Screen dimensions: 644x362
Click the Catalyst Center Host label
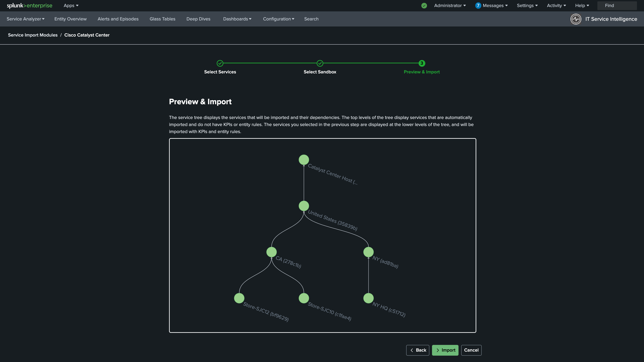(333, 174)
